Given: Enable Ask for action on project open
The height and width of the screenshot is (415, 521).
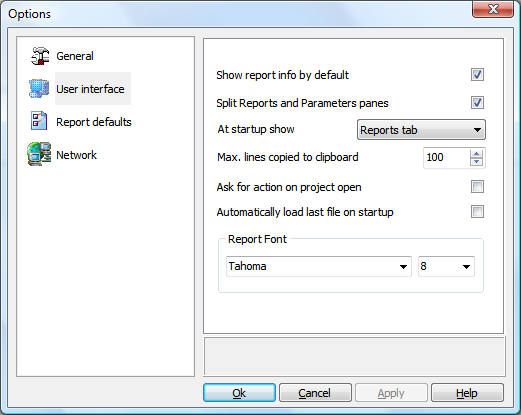Looking at the screenshot, I should click(x=477, y=187).
